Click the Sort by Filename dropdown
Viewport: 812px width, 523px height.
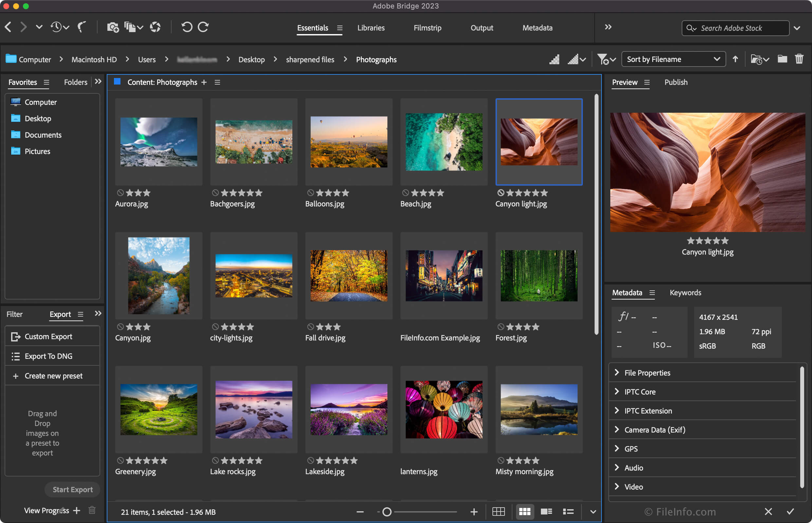pyautogui.click(x=674, y=59)
